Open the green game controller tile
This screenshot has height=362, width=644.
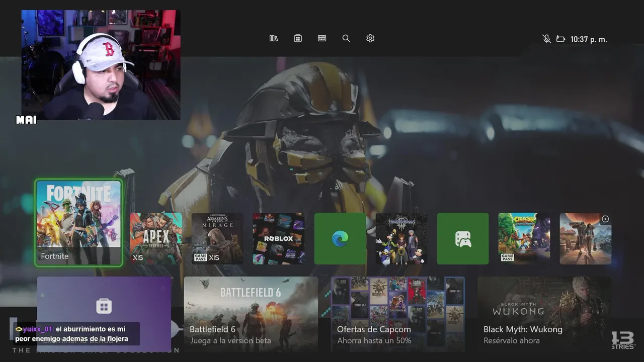coord(463,238)
